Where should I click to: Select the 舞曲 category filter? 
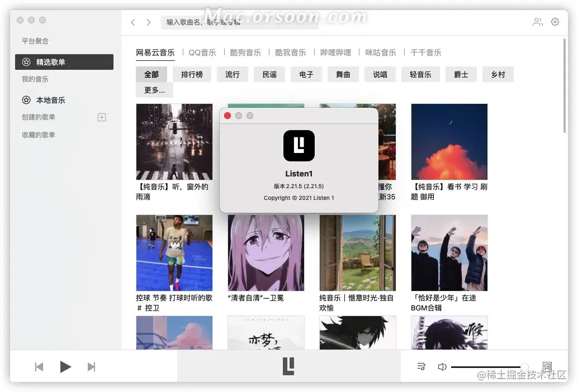click(343, 74)
